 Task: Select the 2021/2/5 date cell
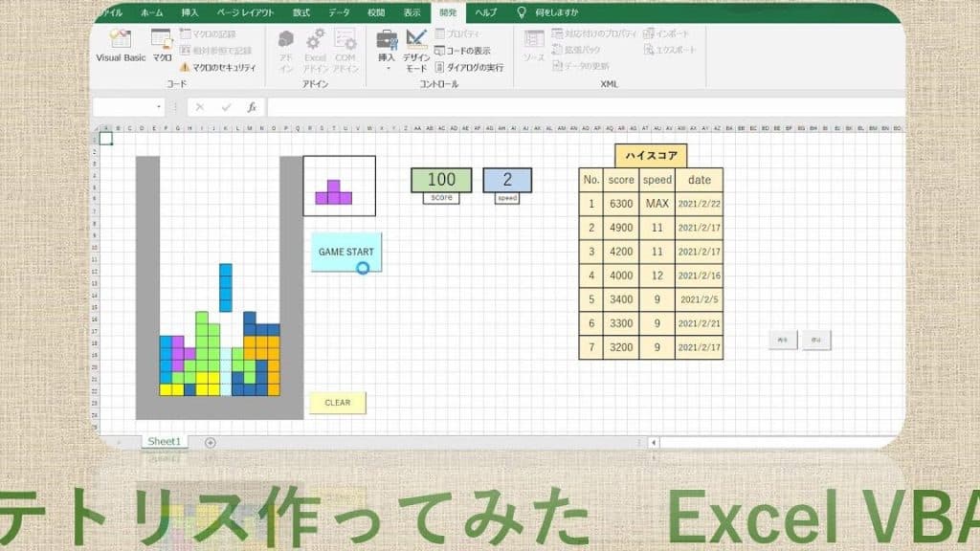(700, 299)
